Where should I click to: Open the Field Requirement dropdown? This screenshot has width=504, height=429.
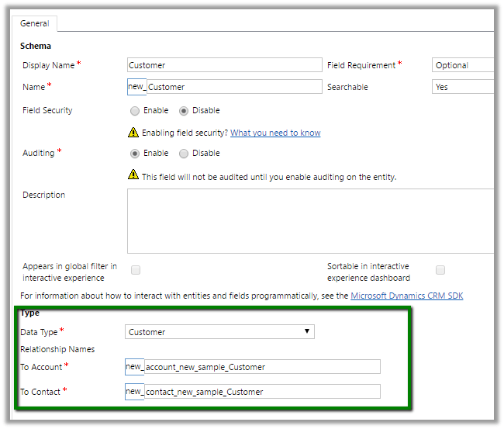(x=463, y=65)
